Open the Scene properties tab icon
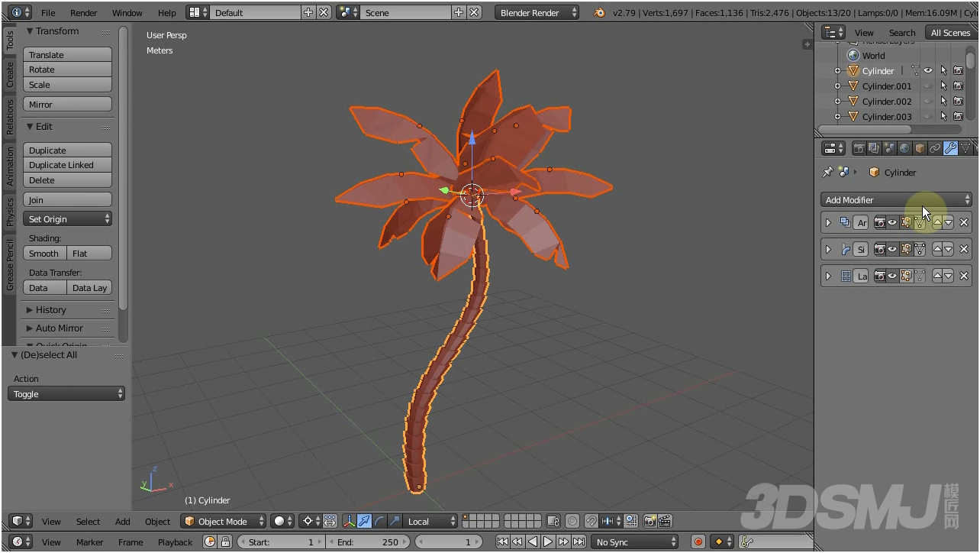The height and width of the screenshot is (553, 980). pos(889,148)
